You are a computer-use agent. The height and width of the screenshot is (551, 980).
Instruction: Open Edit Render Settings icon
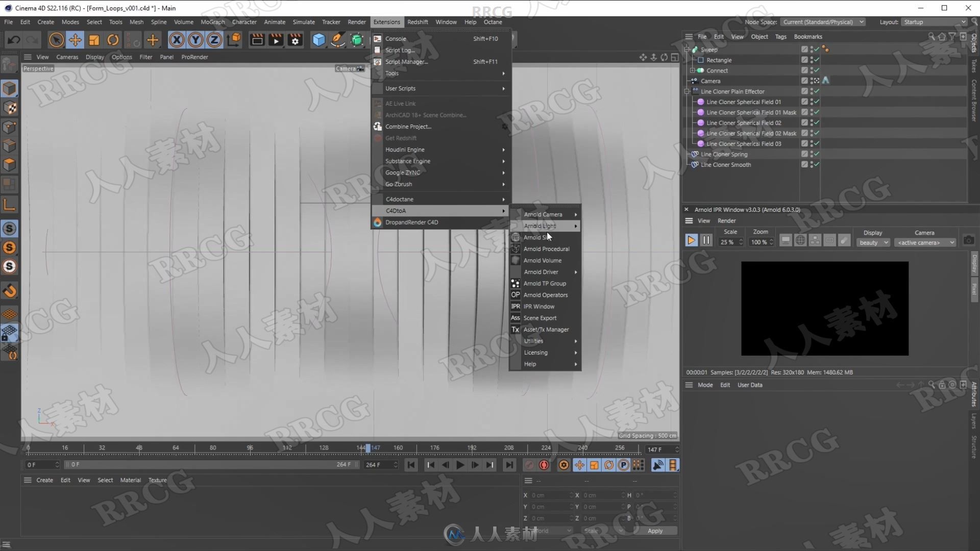point(295,40)
